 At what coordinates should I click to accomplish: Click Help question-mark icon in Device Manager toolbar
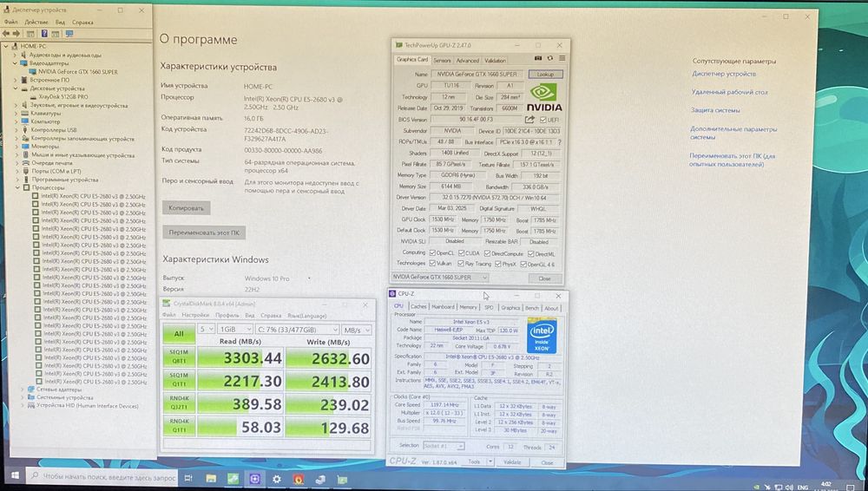tap(44, 34)
